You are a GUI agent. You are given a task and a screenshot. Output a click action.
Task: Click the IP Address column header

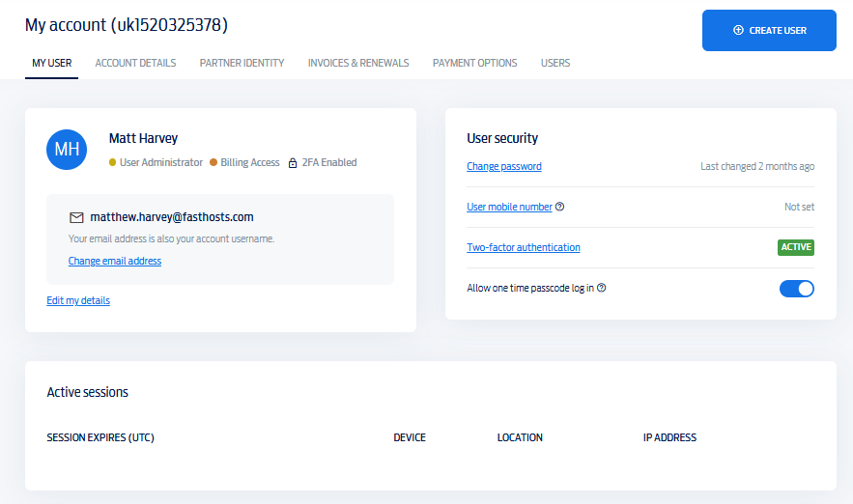[669, 437]
